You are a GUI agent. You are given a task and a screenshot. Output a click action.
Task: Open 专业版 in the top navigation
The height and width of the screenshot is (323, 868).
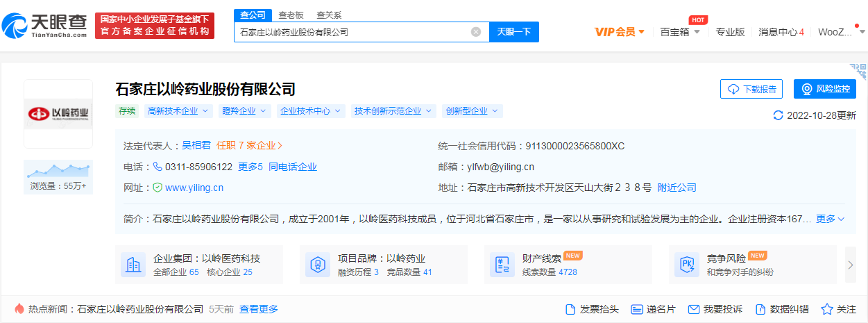730,32
